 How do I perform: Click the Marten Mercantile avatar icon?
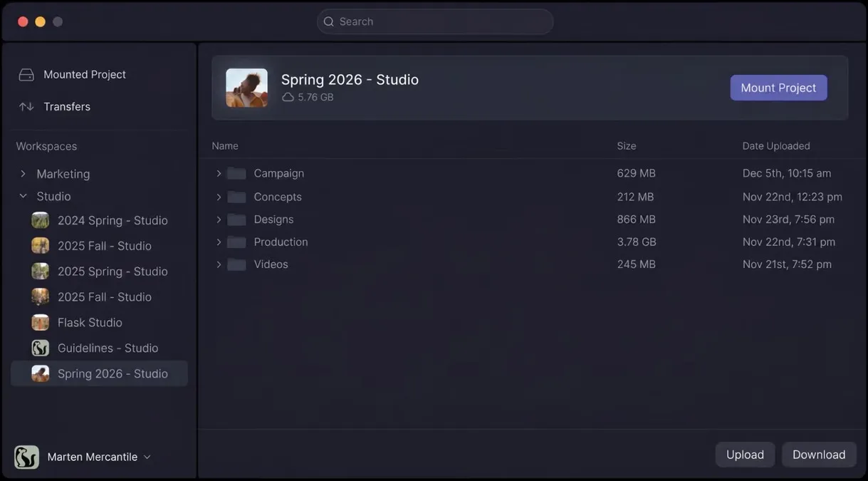coord(27,457)
